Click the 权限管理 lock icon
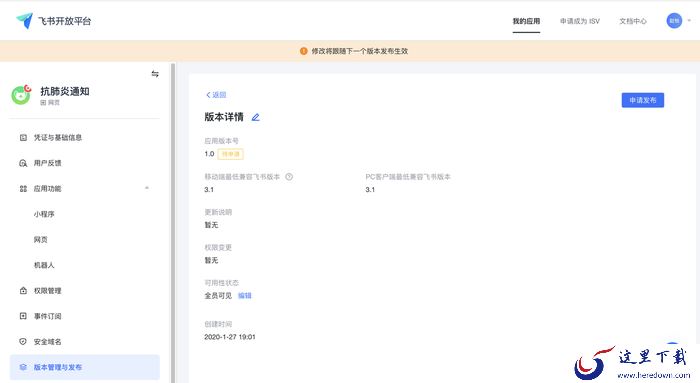 coord(23,291)
